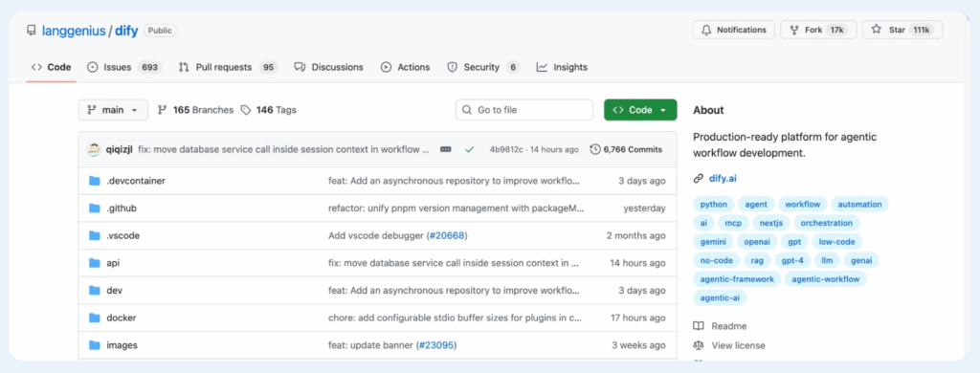View the 6,766 Commits history

pos(626,149)
